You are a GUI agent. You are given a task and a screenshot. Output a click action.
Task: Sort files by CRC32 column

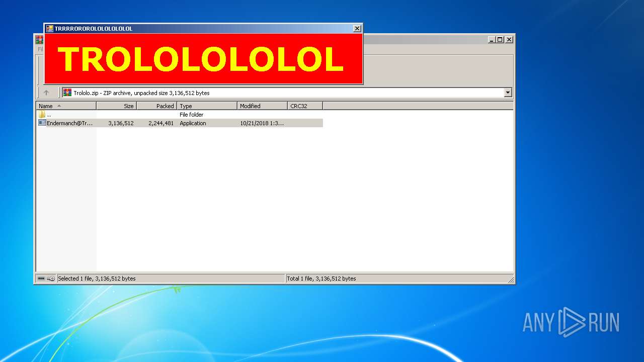click(305, 106)
